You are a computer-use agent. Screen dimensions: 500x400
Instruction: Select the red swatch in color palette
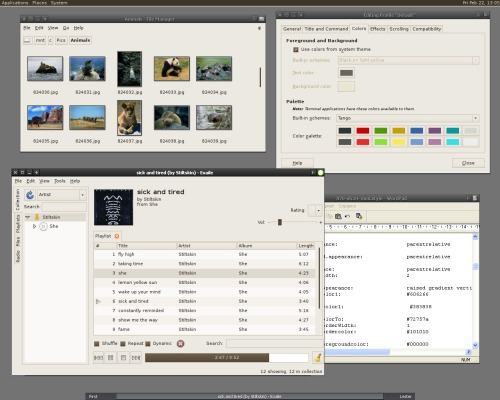pos(363,131)
